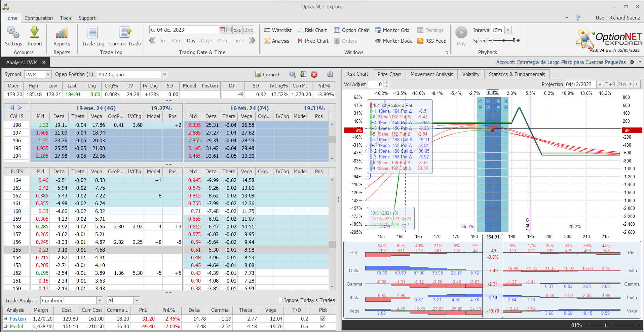Open the Trade Log icon
The image size is (644, 332).
(x=93, y=33)
